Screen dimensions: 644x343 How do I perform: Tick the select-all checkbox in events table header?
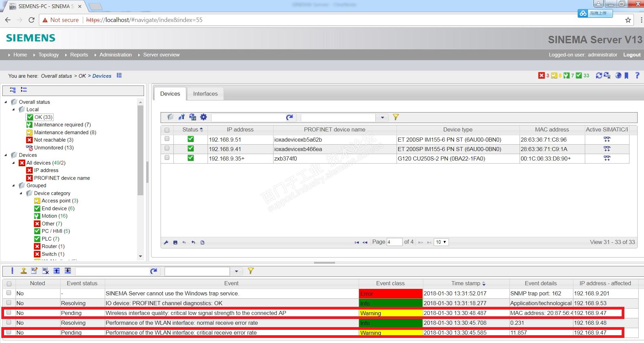coord(9,284)
